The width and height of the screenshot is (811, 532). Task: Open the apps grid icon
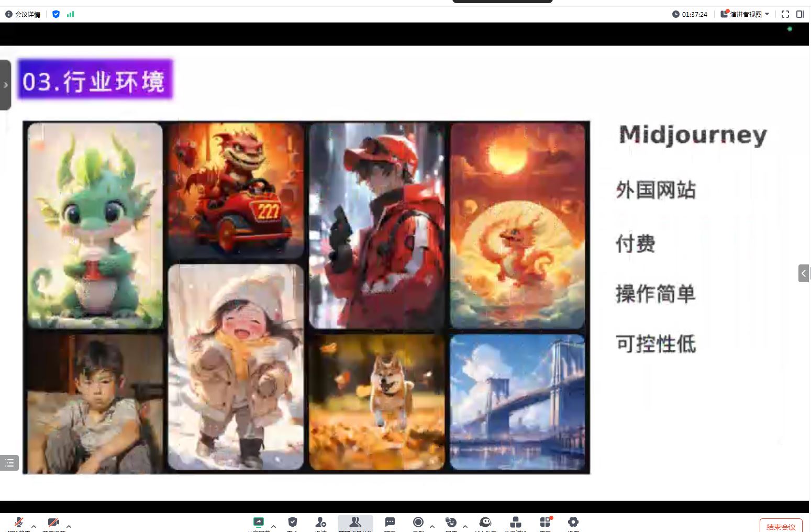(x=545, y=523)
